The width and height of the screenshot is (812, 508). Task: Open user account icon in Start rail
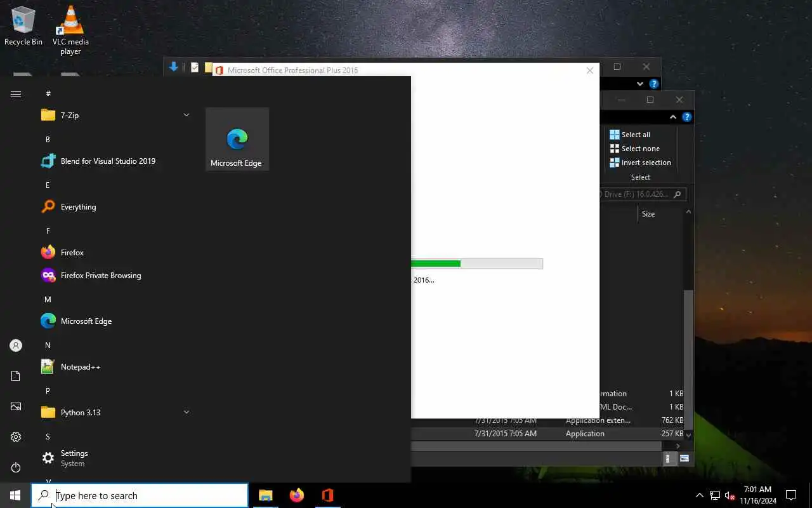pyautogui.click(x=16, y=345)
